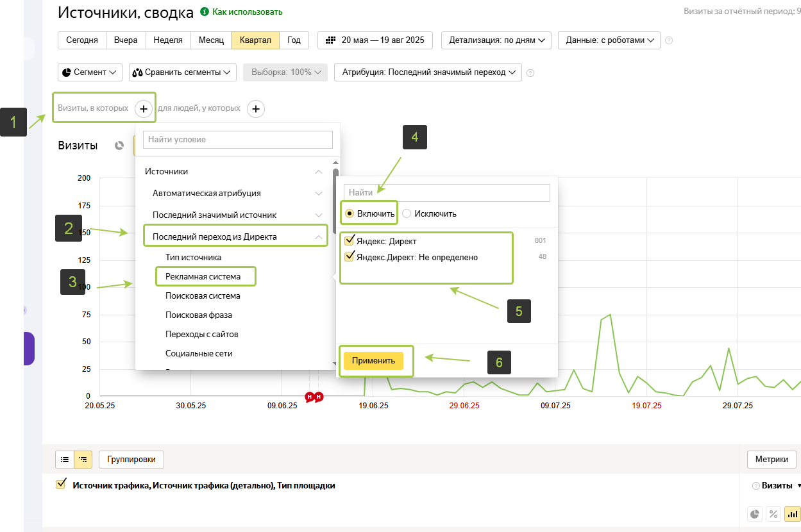This screenshot has width=801, height=532.
Task: Select the percent view icon under 'Метрики'
Action: [773, 513]
